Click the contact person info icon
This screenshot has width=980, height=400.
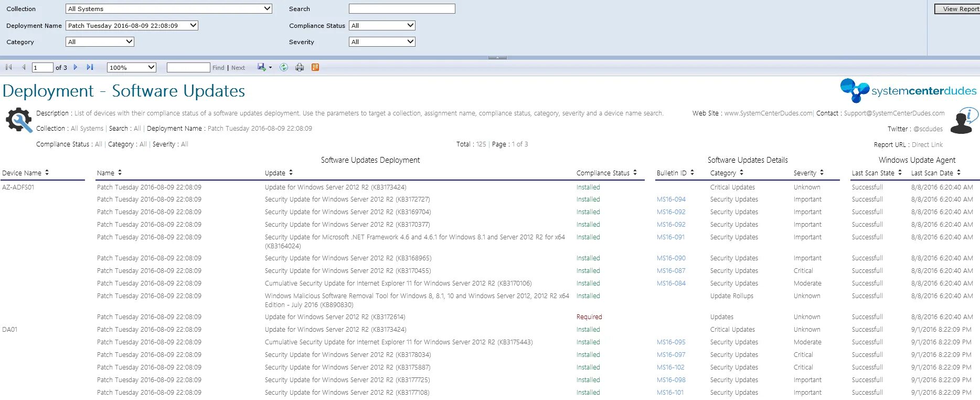click(x=964, y=121)
